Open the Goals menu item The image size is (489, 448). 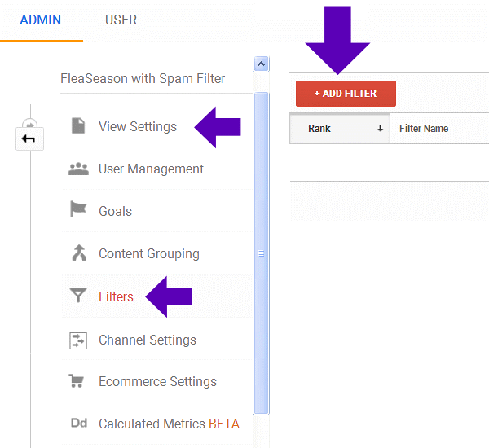pos(115,211)
